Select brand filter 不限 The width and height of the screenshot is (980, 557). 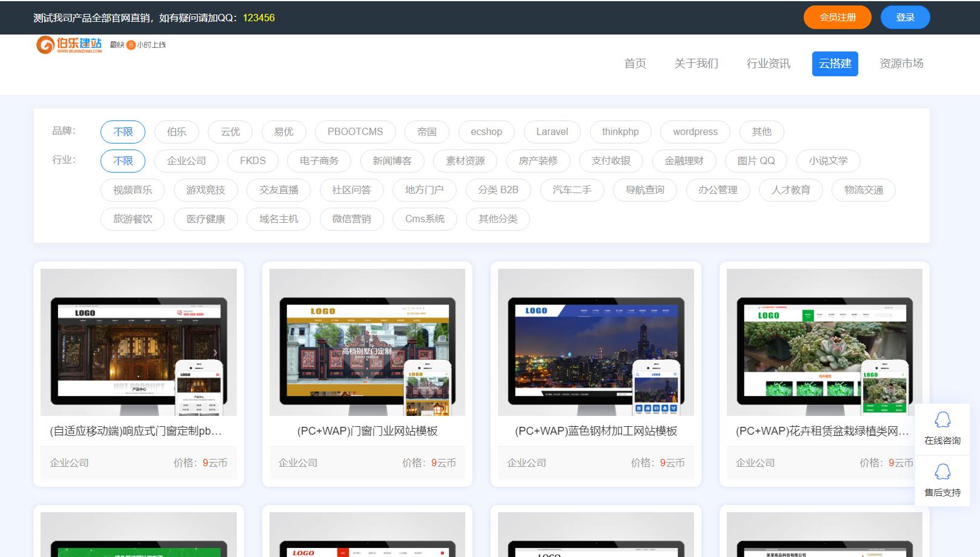123,131
